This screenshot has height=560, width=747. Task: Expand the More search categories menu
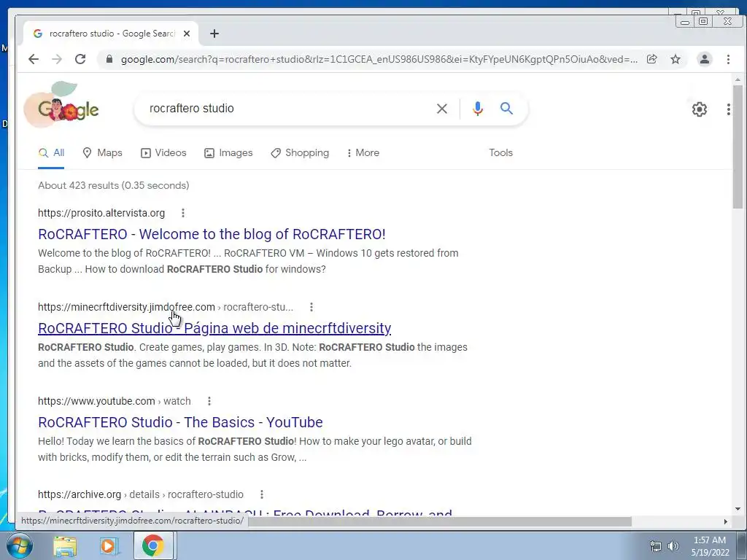363,153
